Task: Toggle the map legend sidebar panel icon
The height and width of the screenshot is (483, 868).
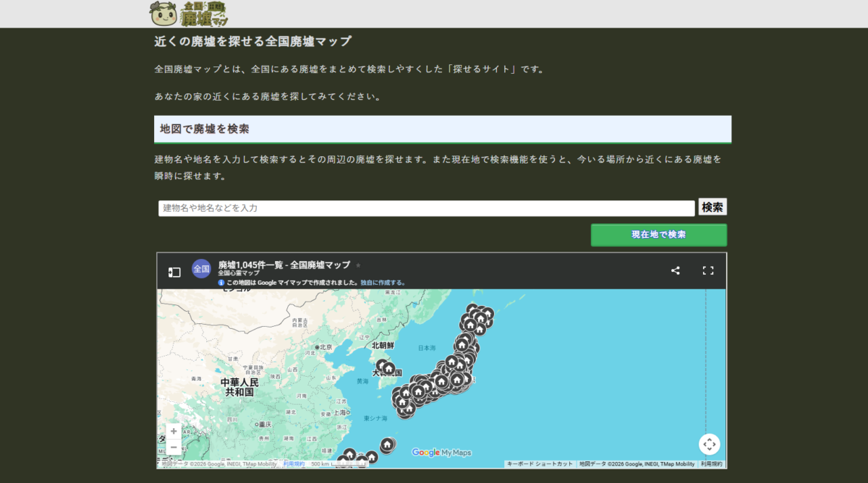Action: click(x=174, y=272)
